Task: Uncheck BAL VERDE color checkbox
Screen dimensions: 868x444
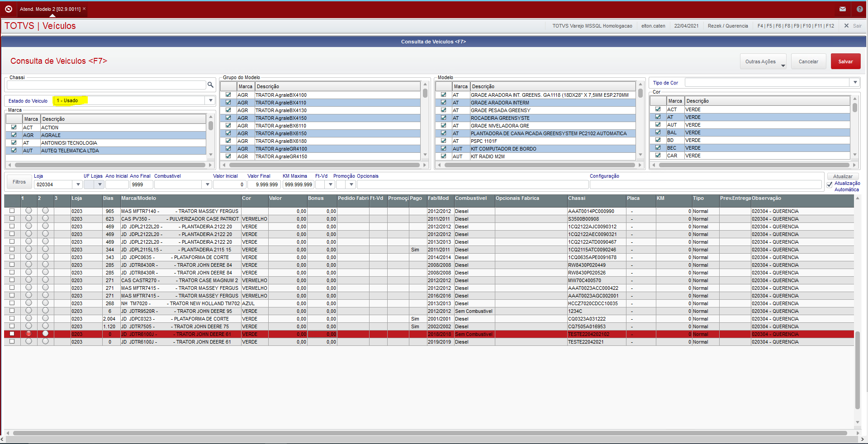Action: coord(658,132)
